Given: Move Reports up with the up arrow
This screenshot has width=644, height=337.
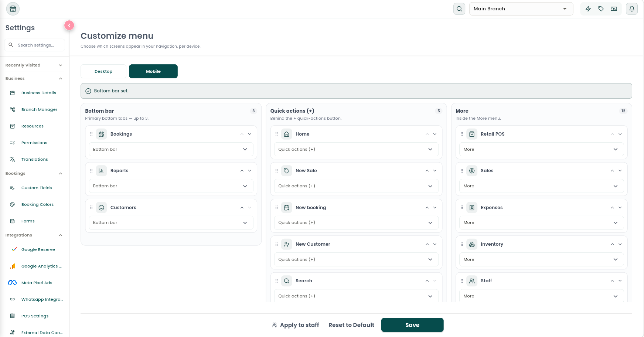Looking at the screenshot, I should [242, 171].
